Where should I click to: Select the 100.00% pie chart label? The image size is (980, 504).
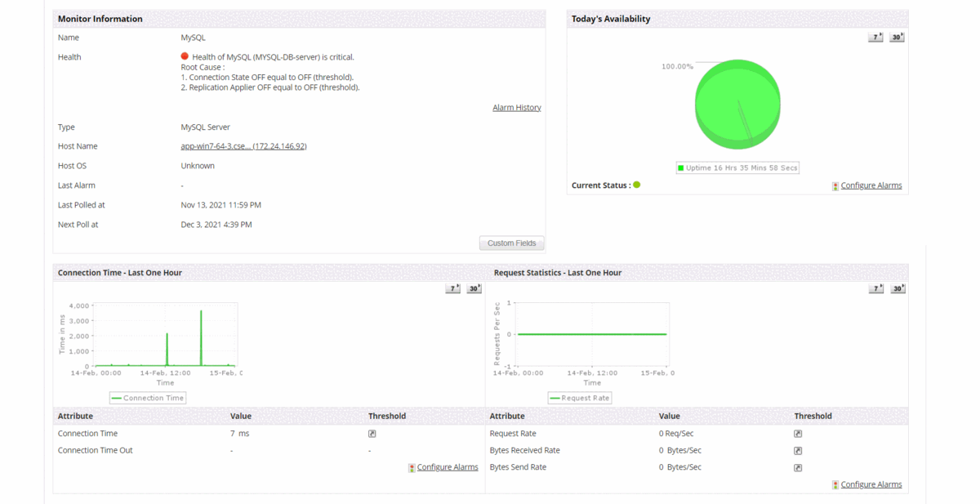(x=677, y=66)
